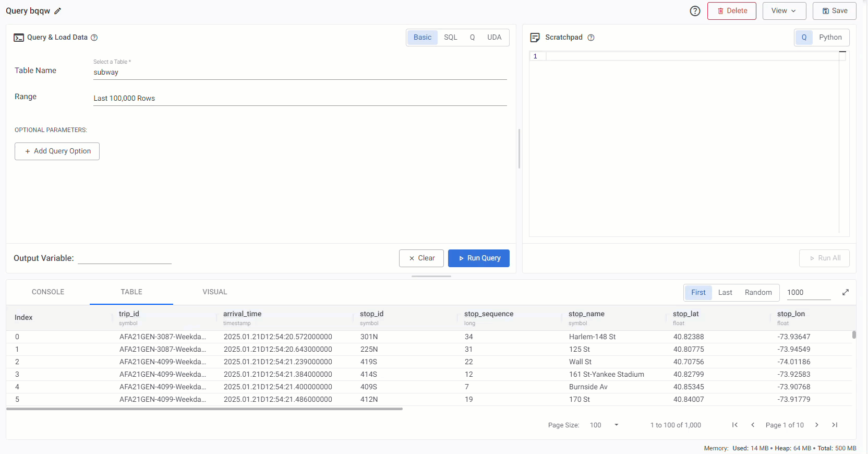868x454 pixels.
Task: Switch to Basic query mode
Action: coord(423,38)
